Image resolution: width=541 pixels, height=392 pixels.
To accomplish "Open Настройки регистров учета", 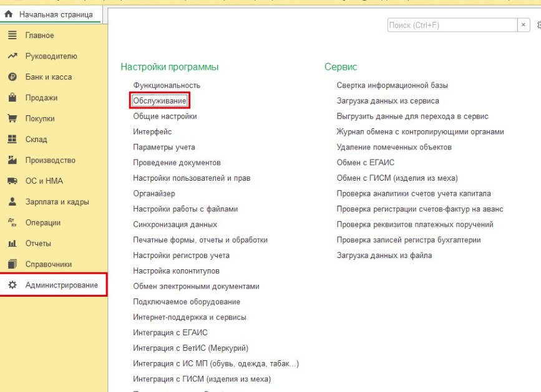I will click(181, 256).
